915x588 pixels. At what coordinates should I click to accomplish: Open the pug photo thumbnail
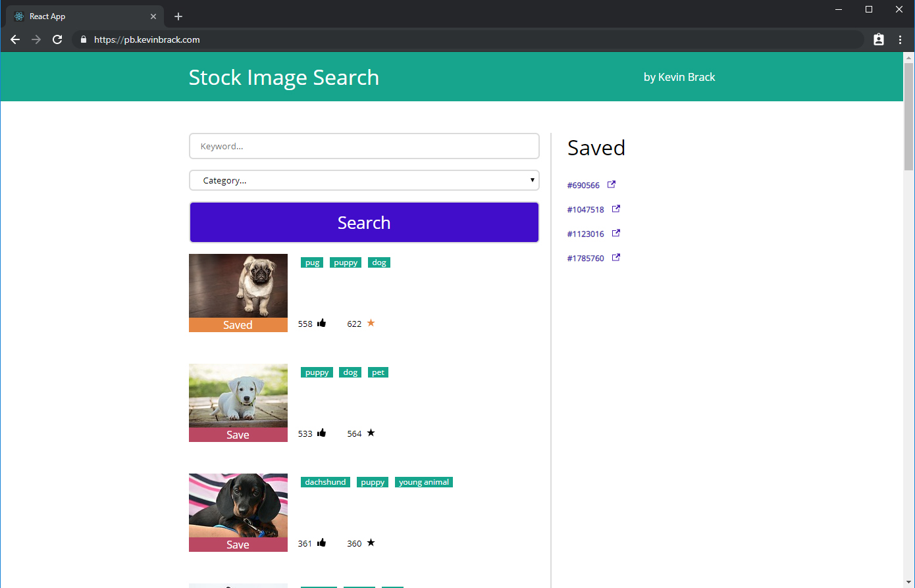coord(238,286)
